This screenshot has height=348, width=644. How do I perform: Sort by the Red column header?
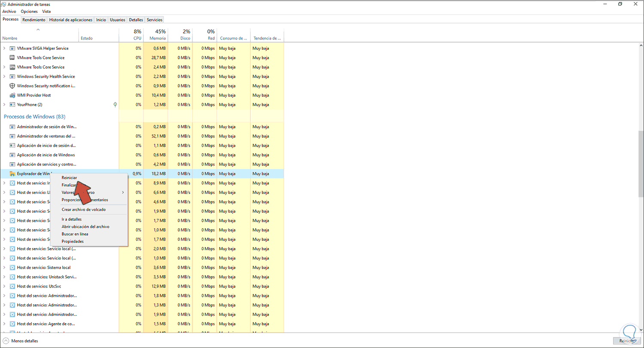pyautogui.click(x=205, y=35)
